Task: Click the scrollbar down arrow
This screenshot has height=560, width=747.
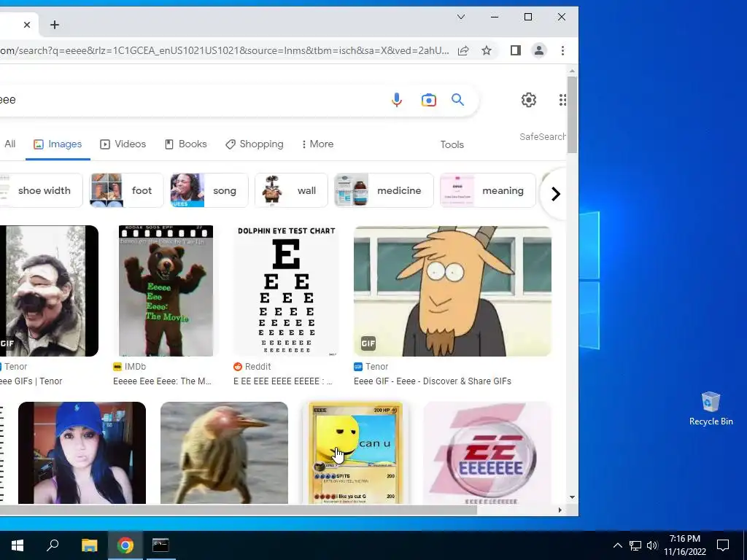Action: tap(572, 497)
